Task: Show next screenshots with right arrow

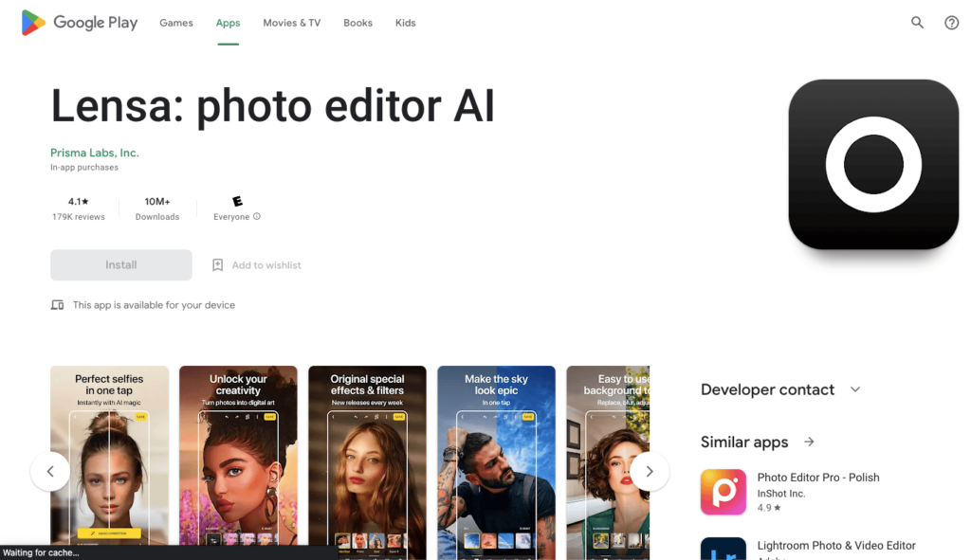Action: (x=649, y=472)
